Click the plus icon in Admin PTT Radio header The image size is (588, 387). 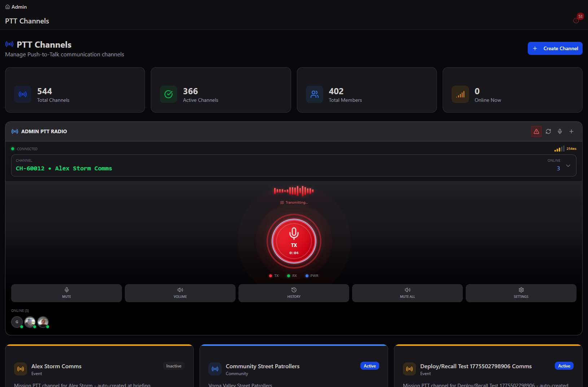(x=571, y=131)
